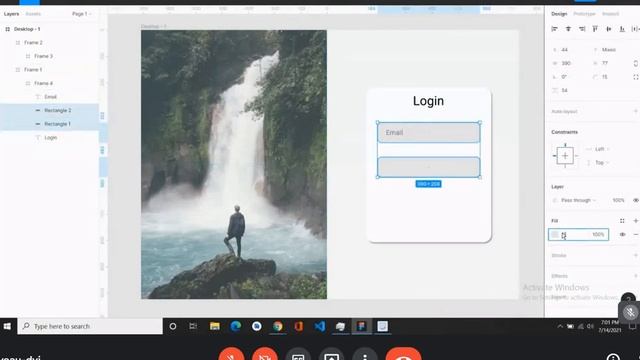Viewport: 640px width, 360px height.
Task: Open Visual Studio Code from taskbar
Action: pyautogui.click(x=320, y=327)
